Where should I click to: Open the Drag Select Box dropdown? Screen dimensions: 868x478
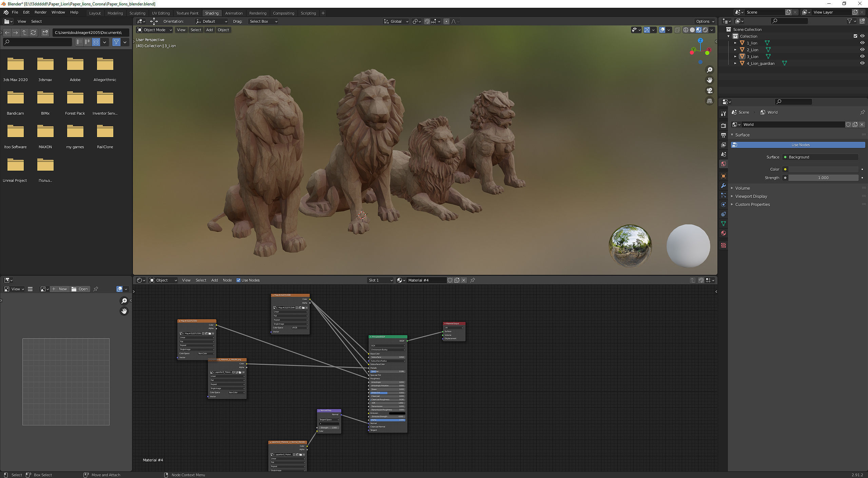click(264, 21)
